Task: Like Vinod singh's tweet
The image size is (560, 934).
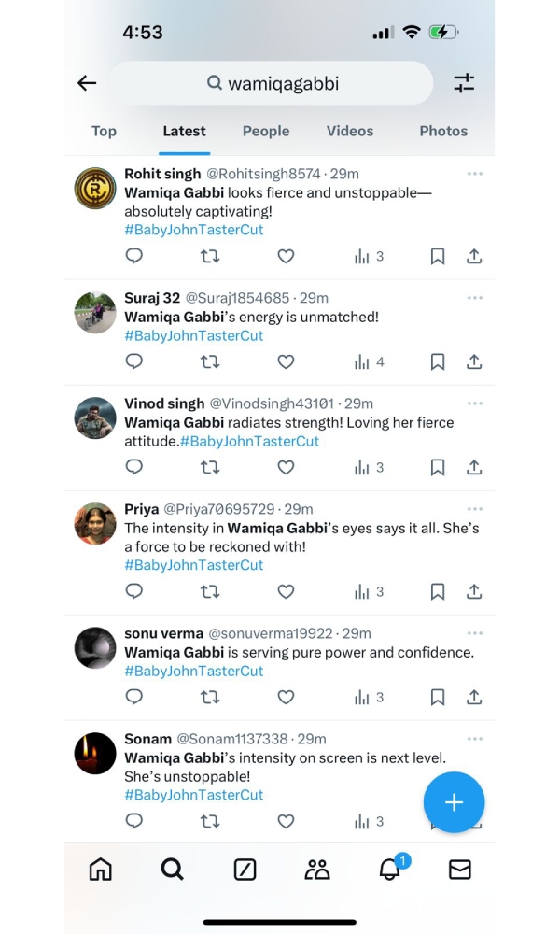Action: [287, 467]
